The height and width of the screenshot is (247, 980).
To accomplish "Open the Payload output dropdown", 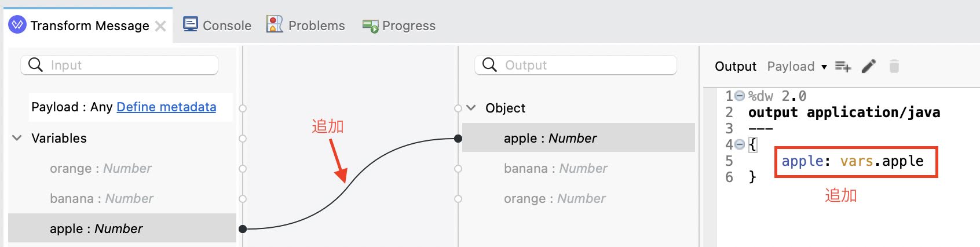I will click(797, 66).
